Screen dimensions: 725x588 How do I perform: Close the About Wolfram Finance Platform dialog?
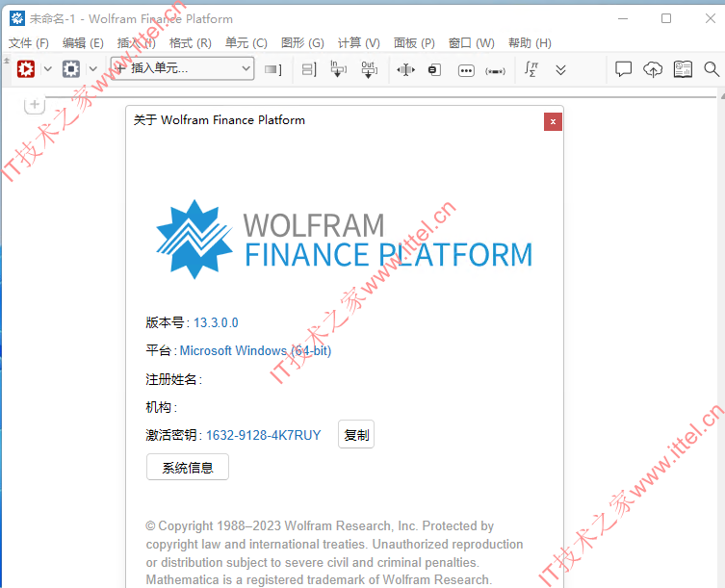[x=553, y=122]
